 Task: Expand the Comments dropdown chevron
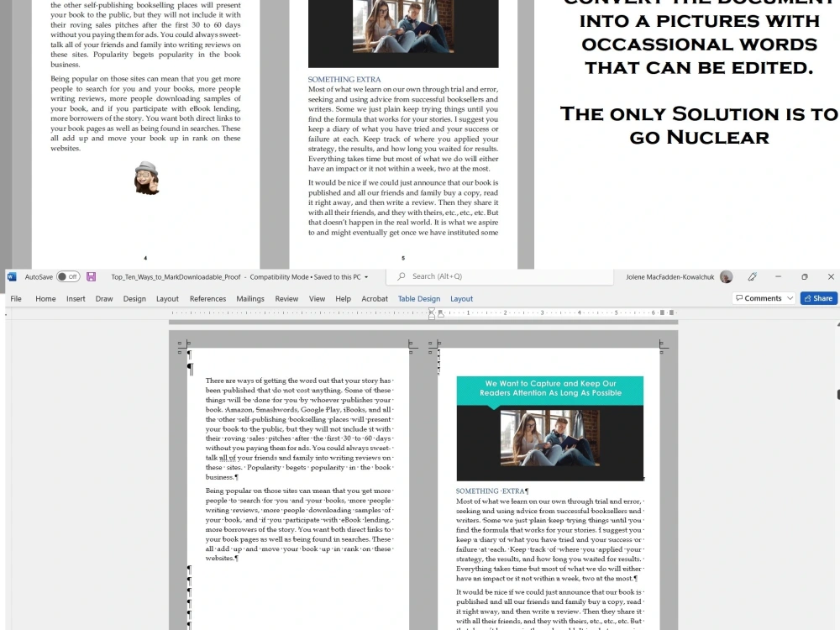(790, 298)
